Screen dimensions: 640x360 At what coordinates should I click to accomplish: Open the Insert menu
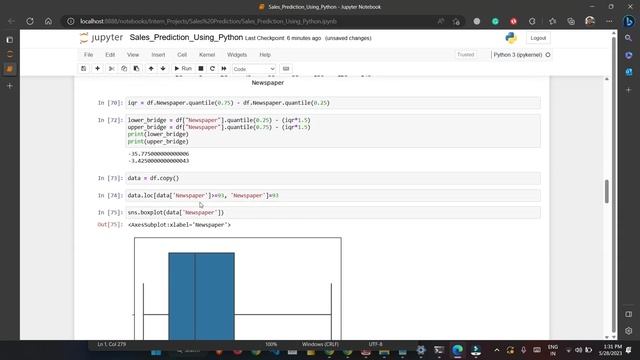coord(158,55)
